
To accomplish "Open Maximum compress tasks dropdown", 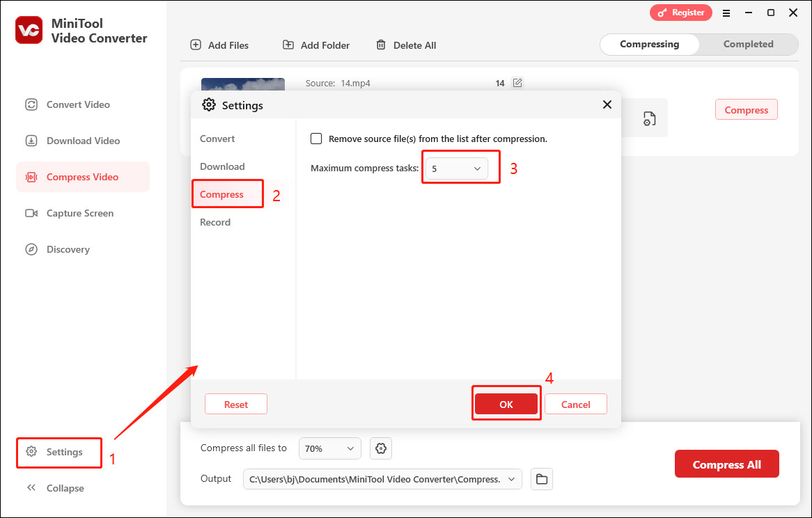I will pos(457,168).
